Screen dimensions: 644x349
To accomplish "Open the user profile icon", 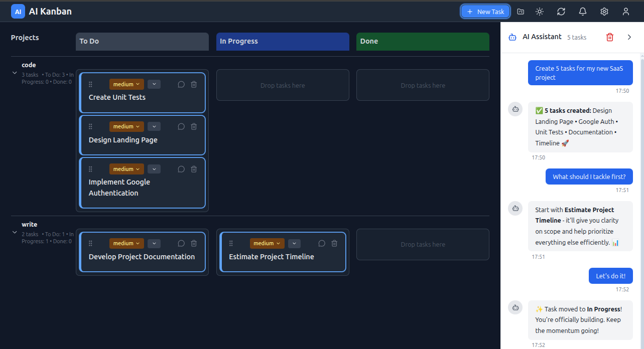I will [625, 11].
